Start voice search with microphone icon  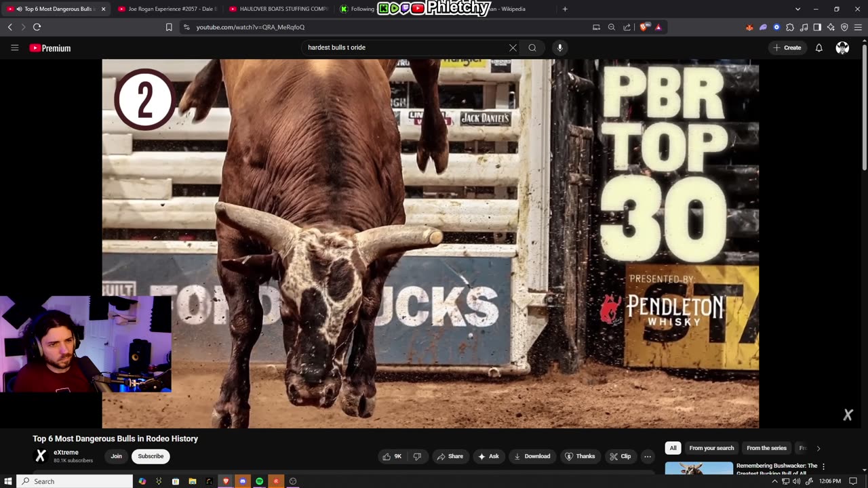tap(559, 47)
